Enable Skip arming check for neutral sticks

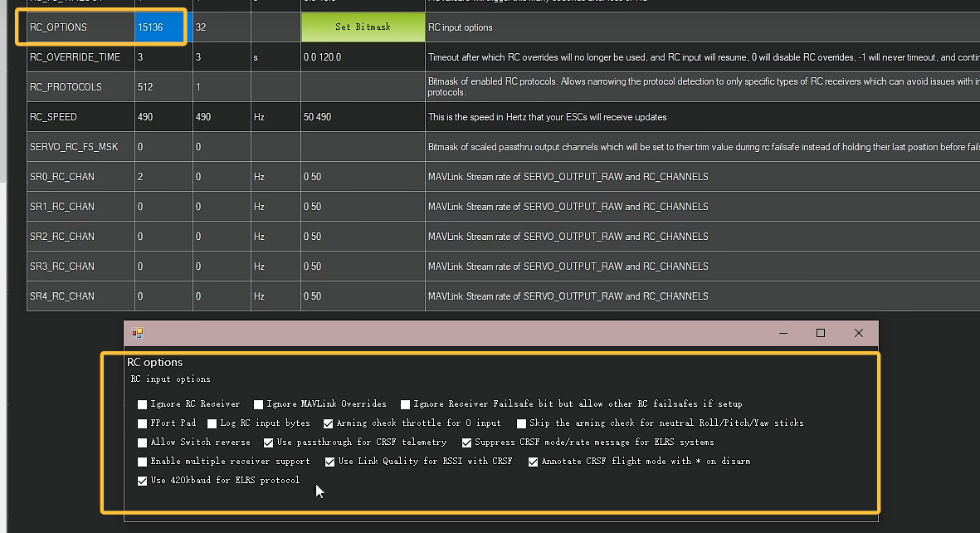[x=522, y=424]
